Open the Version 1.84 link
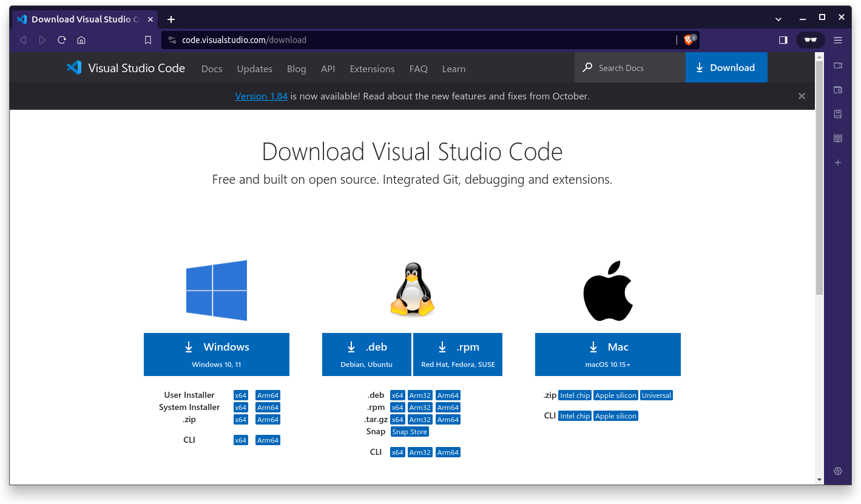 point(262,96)
